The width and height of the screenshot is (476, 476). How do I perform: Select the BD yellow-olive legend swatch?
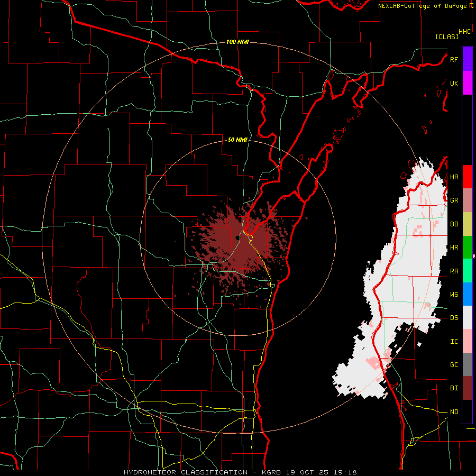(467, 224)
